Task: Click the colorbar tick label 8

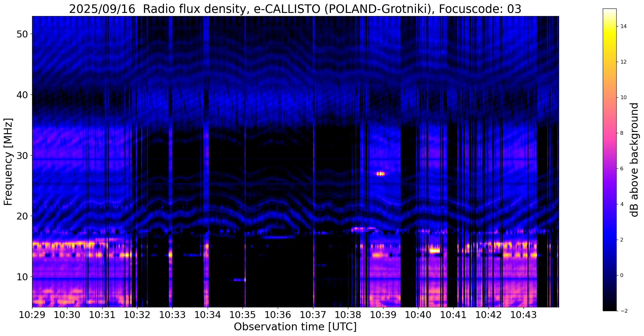Action: point(622,133)
